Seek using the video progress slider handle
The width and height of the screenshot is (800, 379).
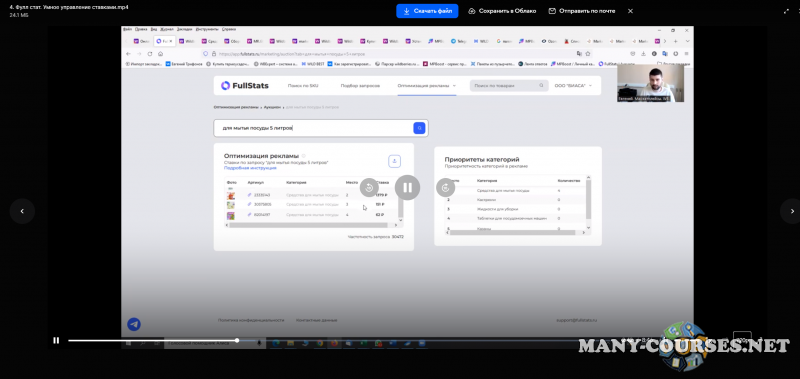pos(237,340)
